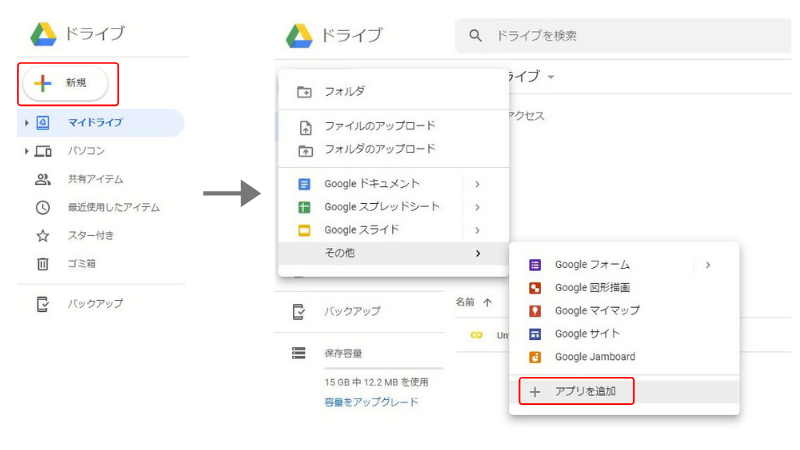Choose フォルダのアップロード menu entry
Screen dimensions: 800x450
pos(393,149)
